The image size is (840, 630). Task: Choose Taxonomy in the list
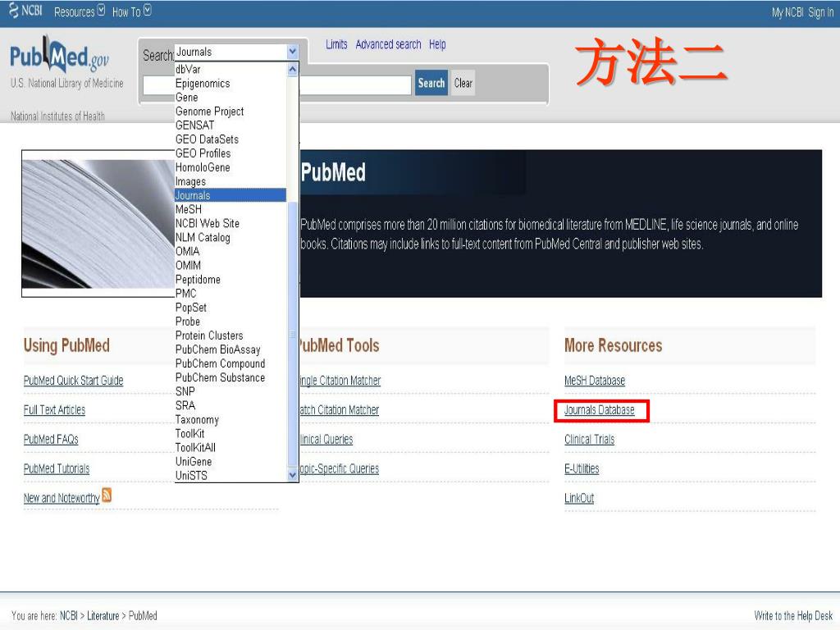(x=231, y=419)
